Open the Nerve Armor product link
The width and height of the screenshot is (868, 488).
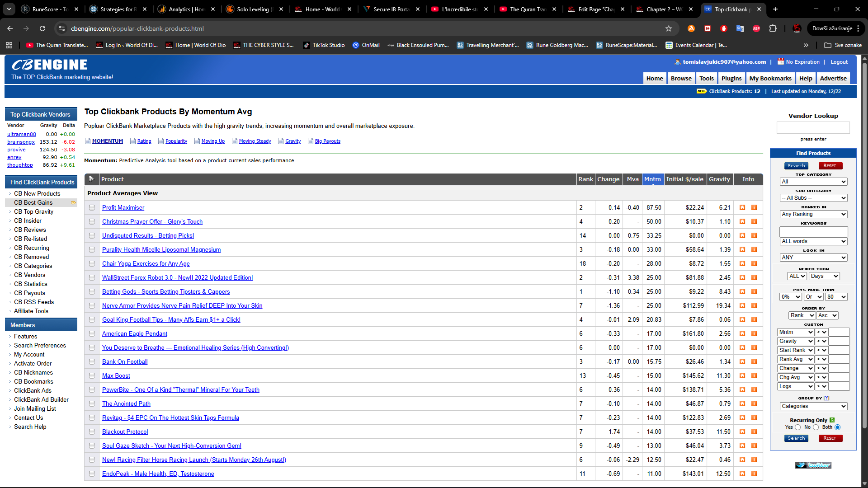coord(182,305)
